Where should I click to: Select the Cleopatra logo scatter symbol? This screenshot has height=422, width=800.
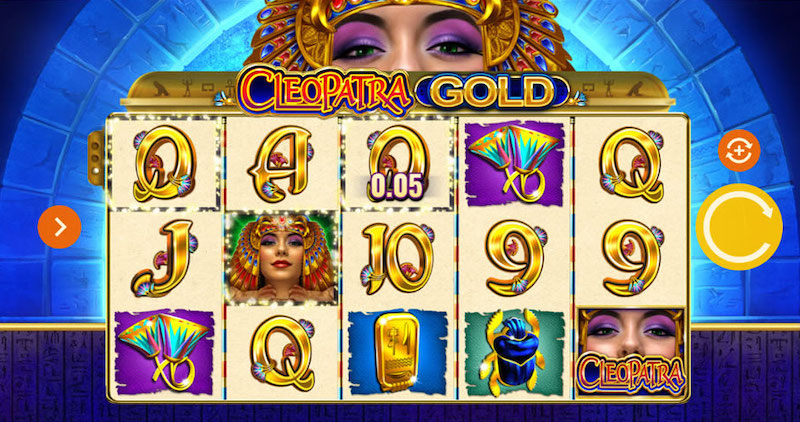(x=631, y=353)
